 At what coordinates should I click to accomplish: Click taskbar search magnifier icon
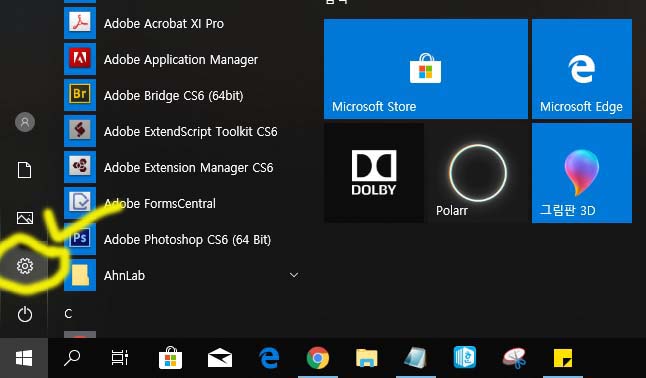click(72, 358)
